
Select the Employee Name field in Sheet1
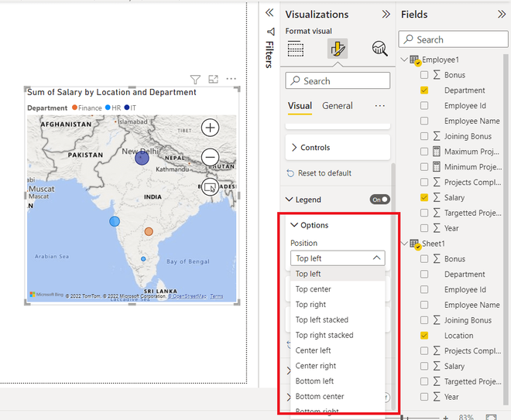click(472, 305)
